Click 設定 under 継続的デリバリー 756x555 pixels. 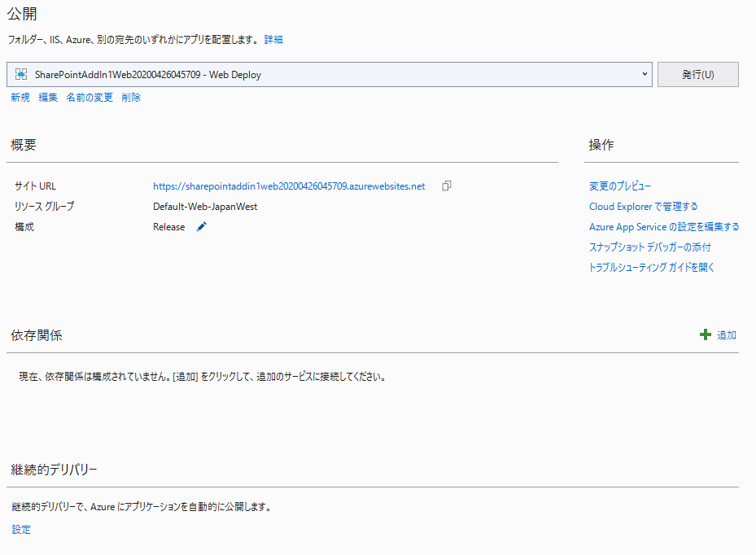tap(21, 530)
